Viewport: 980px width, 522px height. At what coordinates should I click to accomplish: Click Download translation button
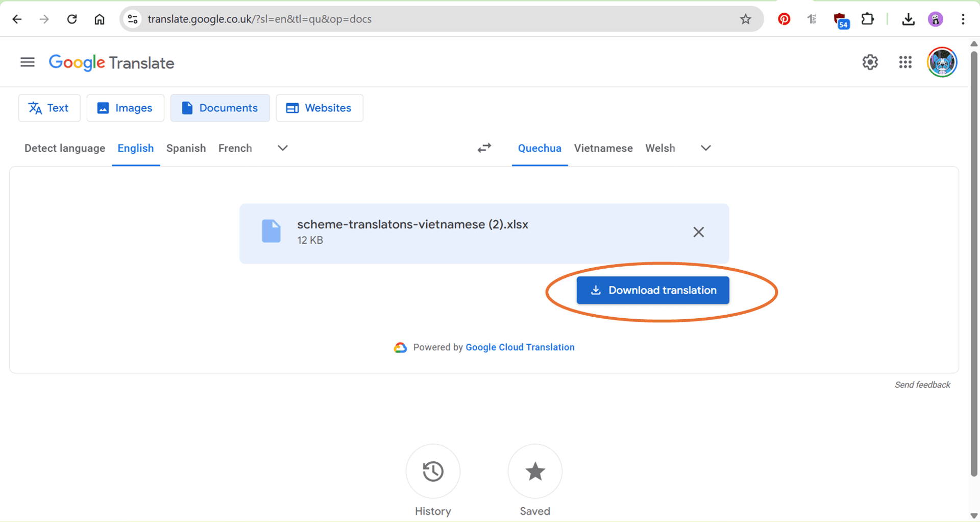(x=653, y=290)
